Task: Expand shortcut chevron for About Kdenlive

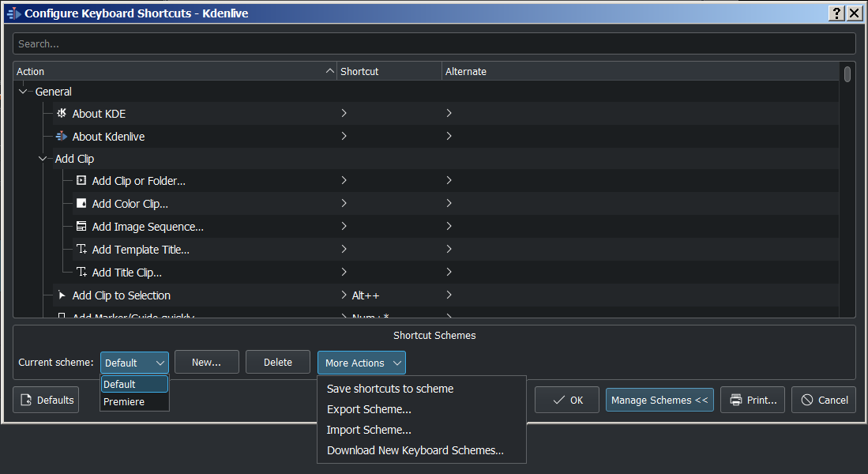Action: 344,136
